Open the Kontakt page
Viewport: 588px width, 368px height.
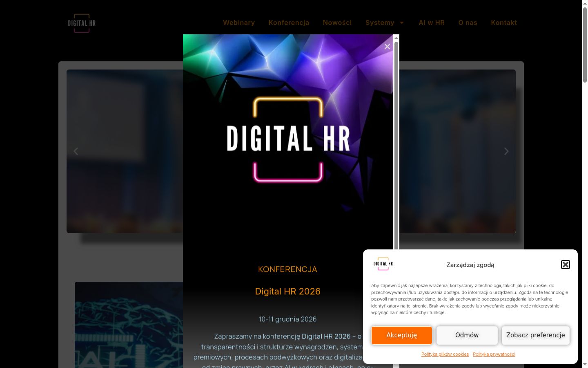[504, 22]
